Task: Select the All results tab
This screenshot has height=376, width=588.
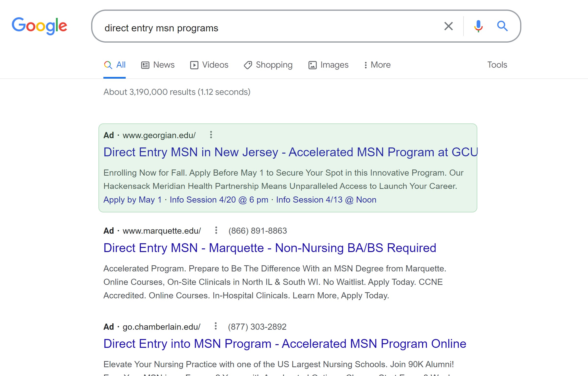Action: coord(115,65)
